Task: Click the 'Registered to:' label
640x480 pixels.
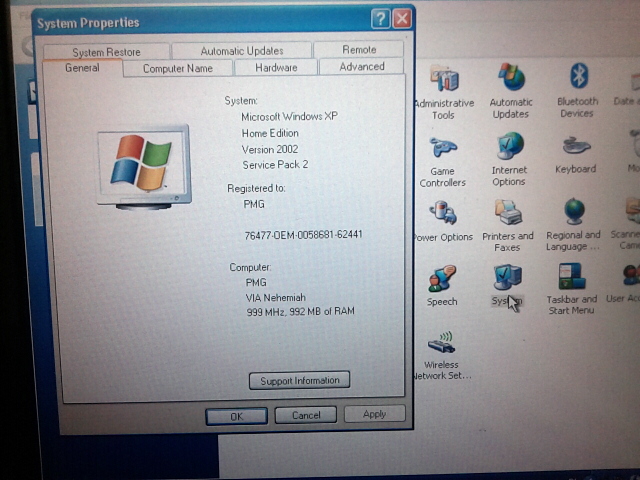Action: point(256,188)
